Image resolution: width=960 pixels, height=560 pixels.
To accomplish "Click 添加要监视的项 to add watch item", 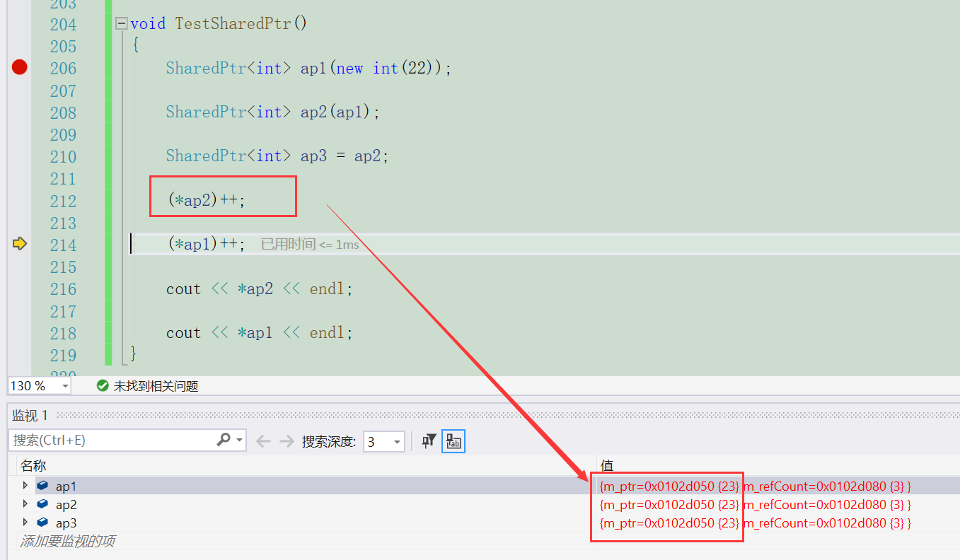I will point(68,542).
